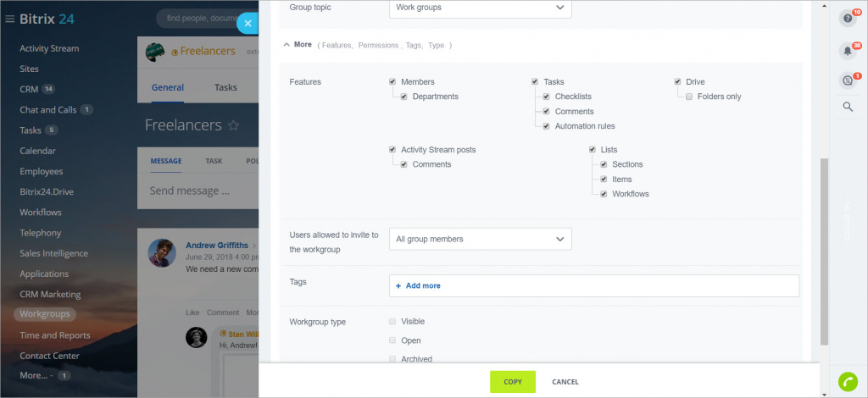Screen dimensions: 868x398
Task: Disable Automation rules checkbox
Action: point(547,126)
